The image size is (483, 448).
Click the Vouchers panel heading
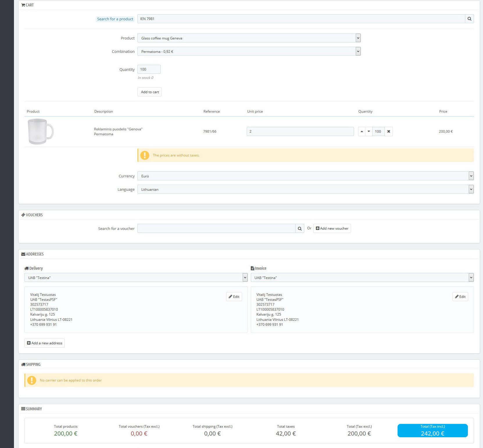tap(32, 215)
